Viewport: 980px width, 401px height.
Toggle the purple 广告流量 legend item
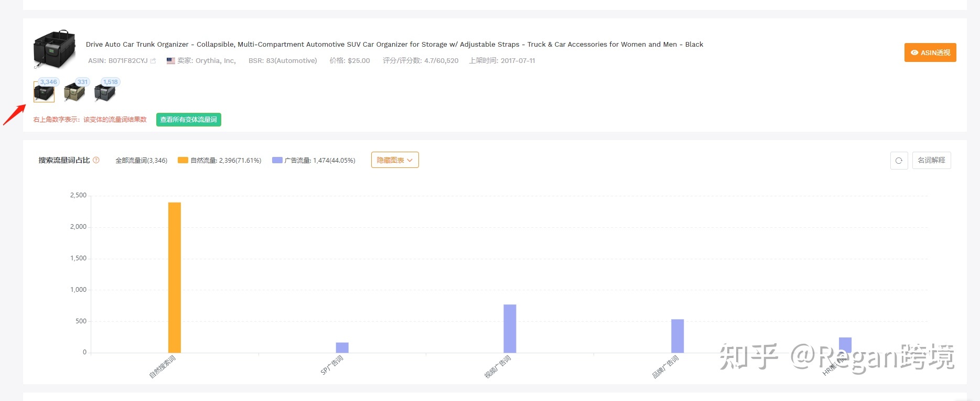click(314, 161)
